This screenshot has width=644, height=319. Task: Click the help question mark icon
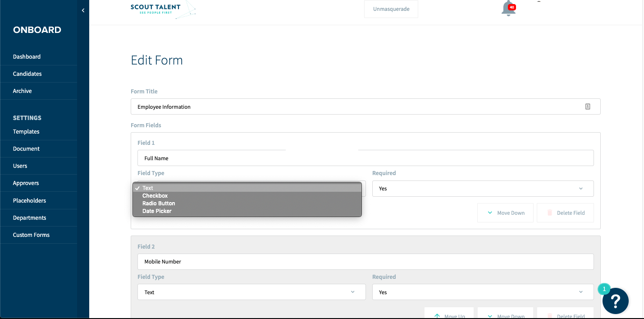616,301
